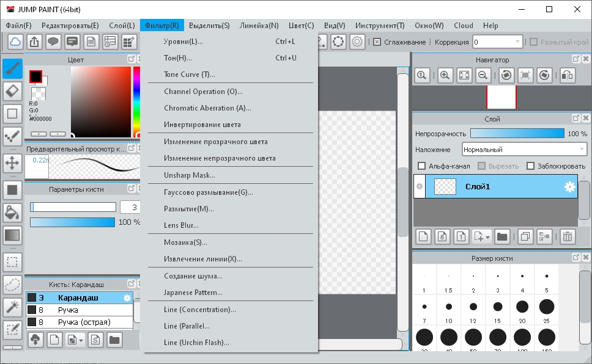Screen dimensions: 592x364
Task: Undock the Навигатор panel
Action: 575,59
